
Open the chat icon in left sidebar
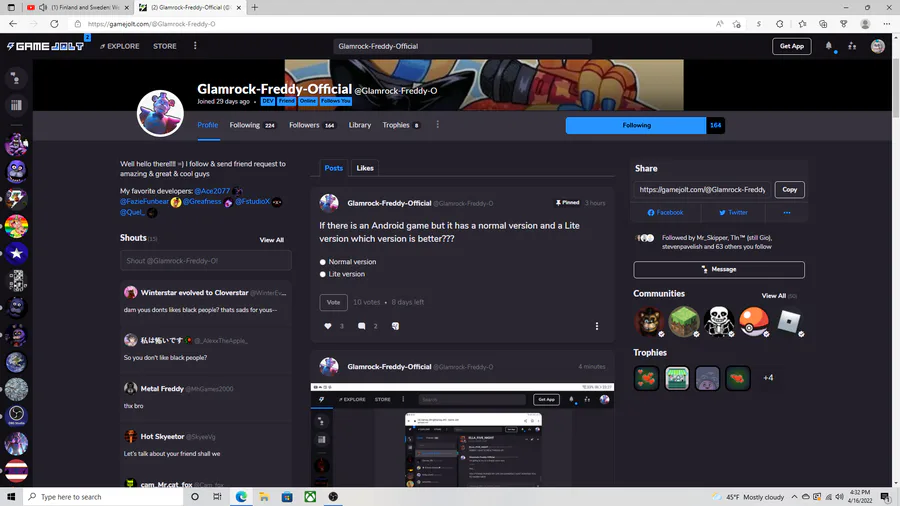16,79
